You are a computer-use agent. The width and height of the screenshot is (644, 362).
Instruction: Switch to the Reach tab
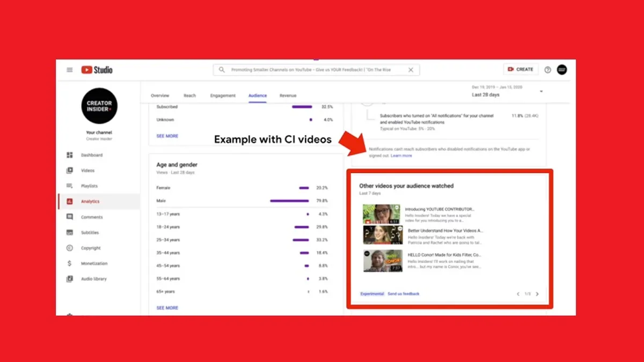(x=189, y=95)
